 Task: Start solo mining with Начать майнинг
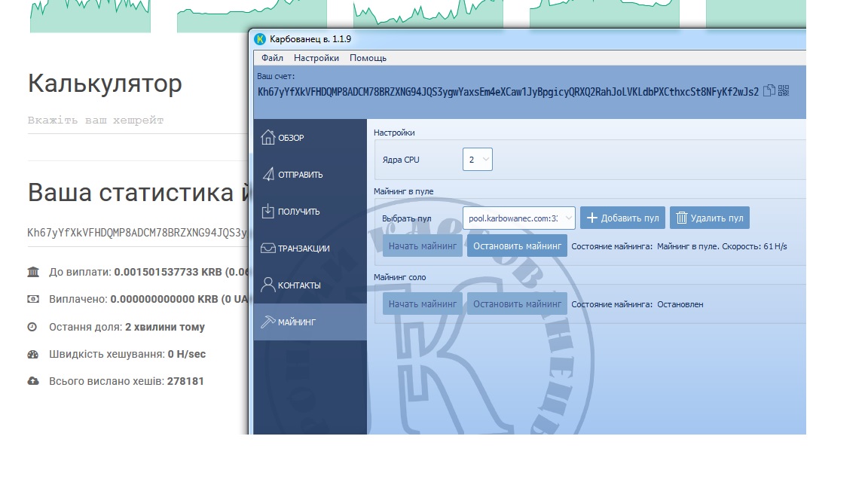(423, 303)
